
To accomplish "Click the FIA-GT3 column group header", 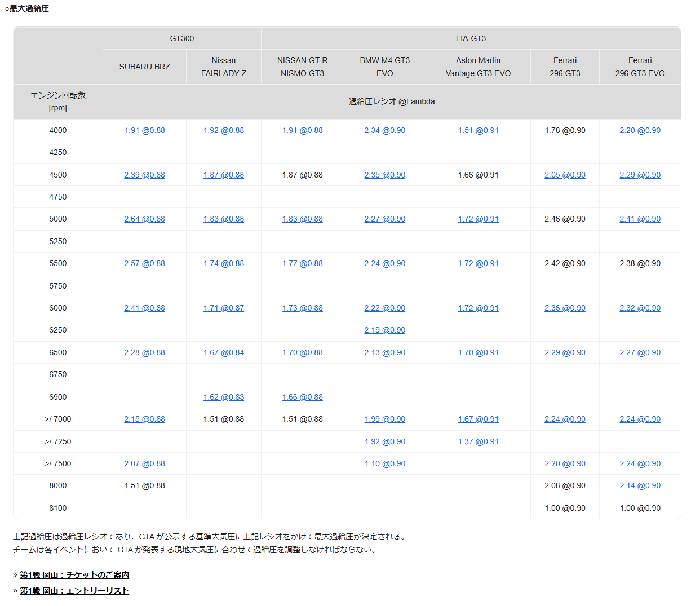I will click(x=471, y=38).
